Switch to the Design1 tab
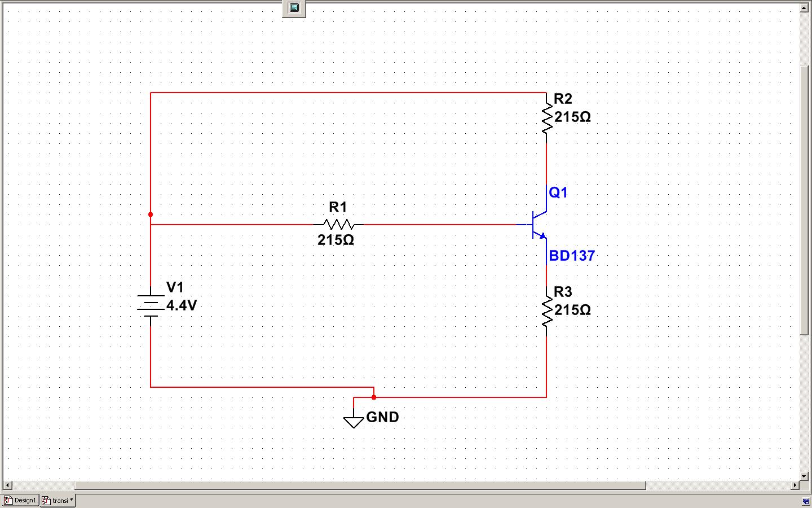 [x=20, y=500]
